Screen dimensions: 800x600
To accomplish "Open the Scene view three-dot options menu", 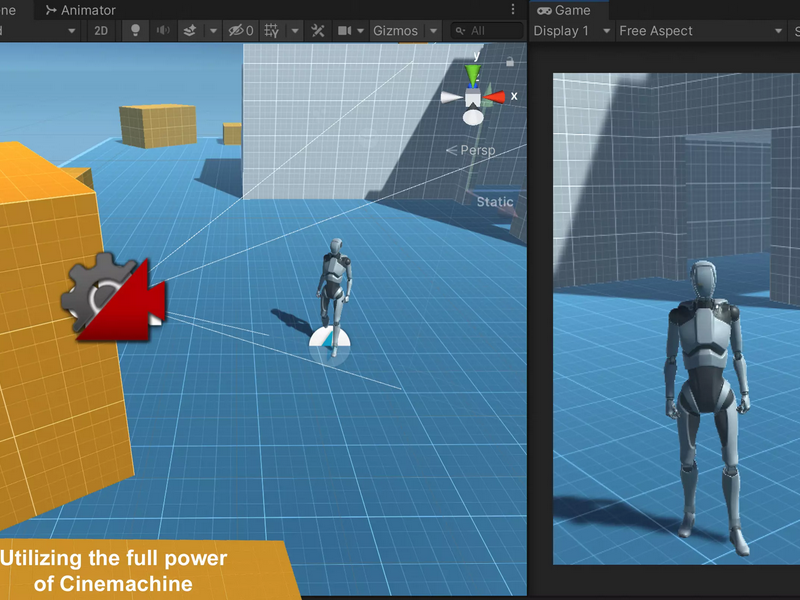I will pos(513,9).
